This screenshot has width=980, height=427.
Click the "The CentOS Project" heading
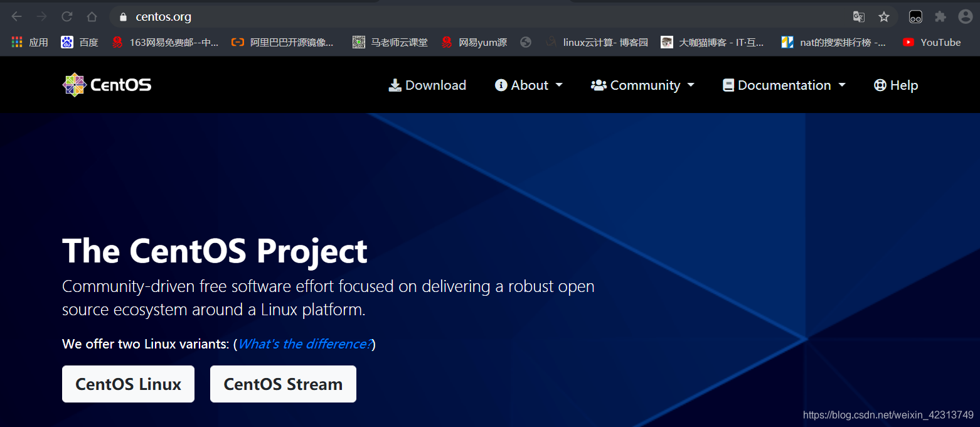click(x=215, y=251)
